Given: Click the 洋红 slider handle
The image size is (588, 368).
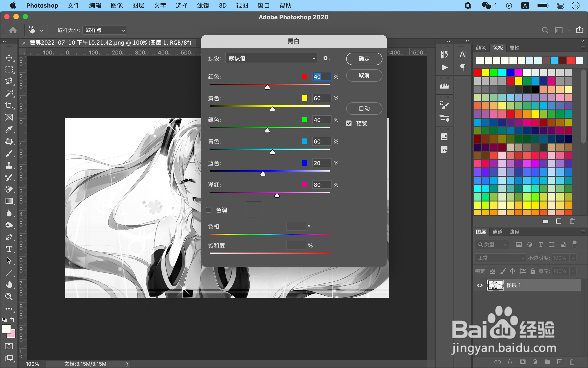Looking at the screenshot, I should (277, 195).
